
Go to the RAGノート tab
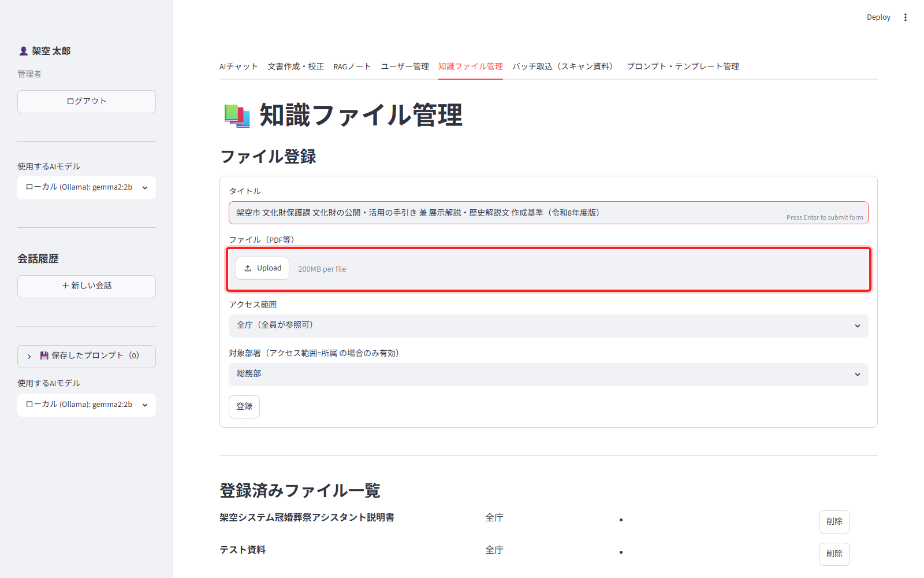coord(352,66)
